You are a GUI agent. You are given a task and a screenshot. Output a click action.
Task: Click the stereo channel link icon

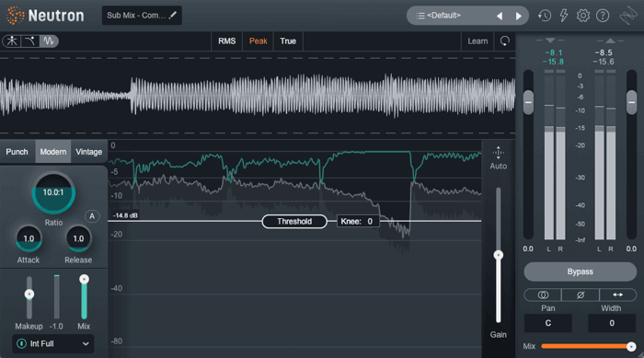coord(543,294)
